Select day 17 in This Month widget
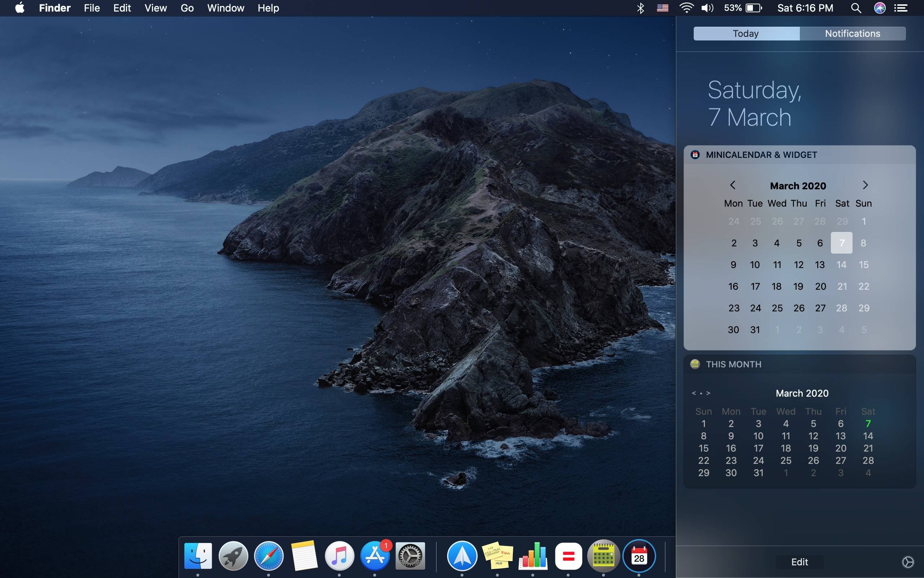The height and width of the screenshot is (578, 924). click(758, 448)
